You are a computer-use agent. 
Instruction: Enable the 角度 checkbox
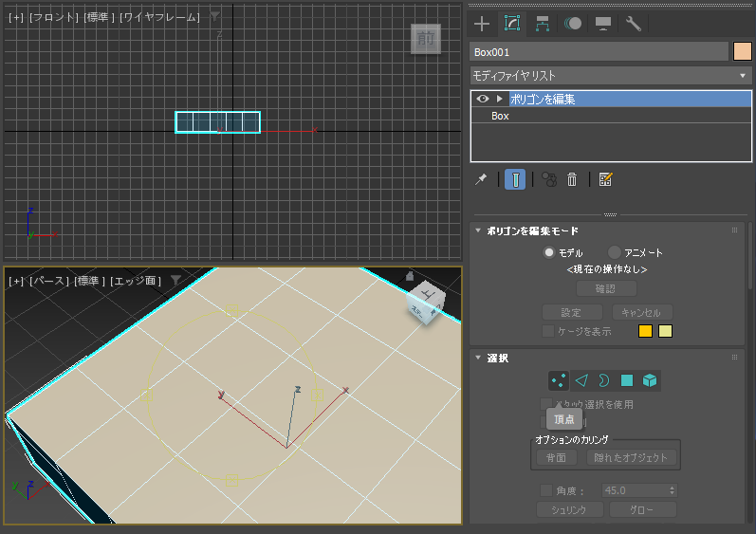(546, 490)
